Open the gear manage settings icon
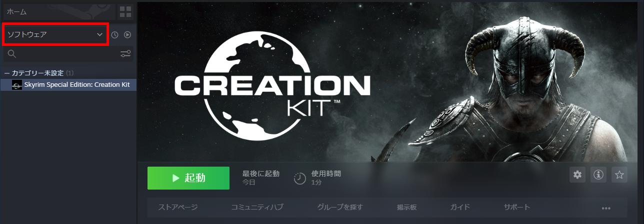The width and height of the screenshot is (644, 224). [x=578, y=175]
